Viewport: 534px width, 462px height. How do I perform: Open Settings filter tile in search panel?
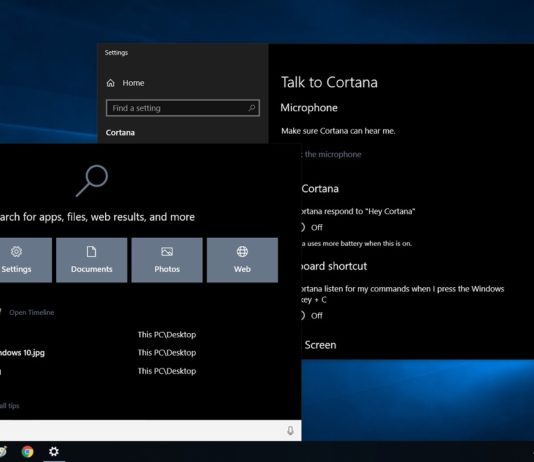(25, 260)
